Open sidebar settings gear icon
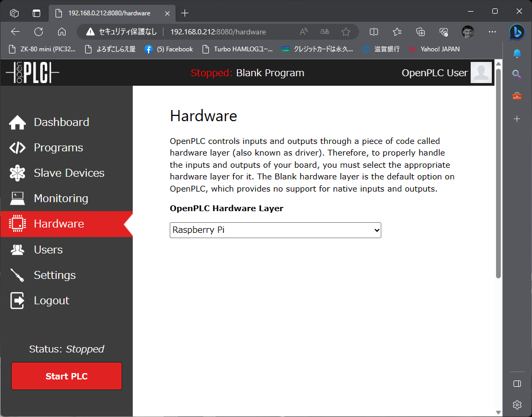Screen dimensions: 532x417 tap(517, 404)
